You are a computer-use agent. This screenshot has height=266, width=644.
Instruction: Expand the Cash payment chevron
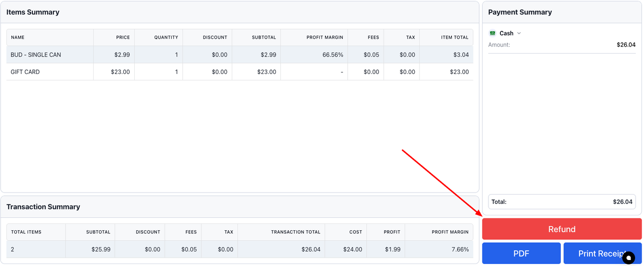[519, 33]
